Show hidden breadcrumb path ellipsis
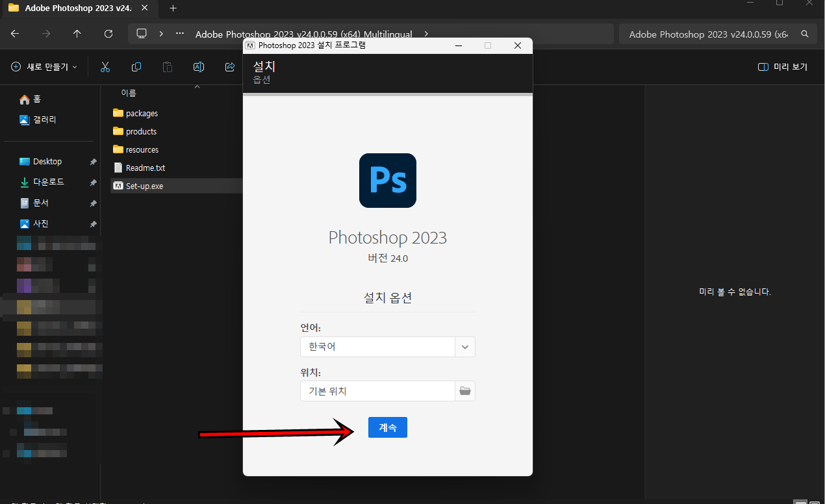Viewport: 825px width, 504px height. point(180,34)
